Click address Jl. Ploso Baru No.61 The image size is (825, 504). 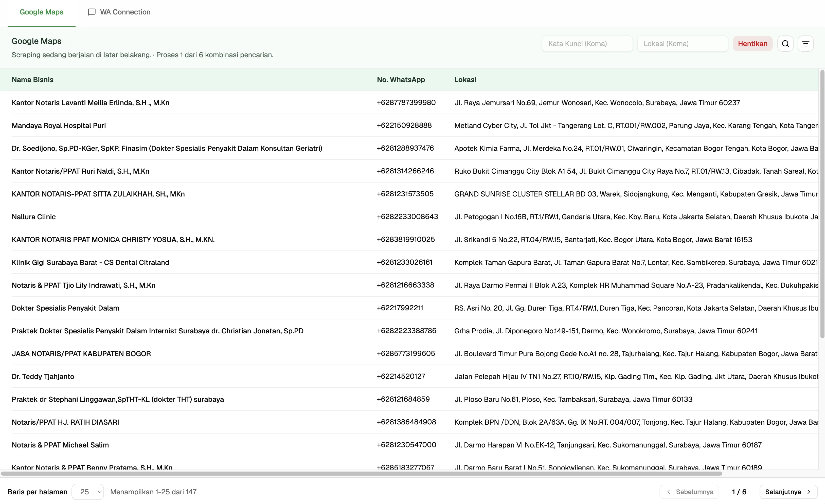pos(573,400)
